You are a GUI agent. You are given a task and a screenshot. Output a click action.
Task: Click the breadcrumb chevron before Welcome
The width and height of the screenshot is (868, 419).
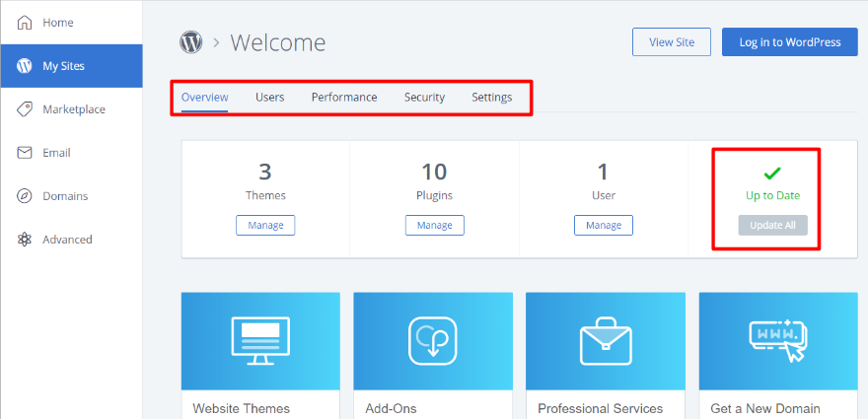(217, 42)
